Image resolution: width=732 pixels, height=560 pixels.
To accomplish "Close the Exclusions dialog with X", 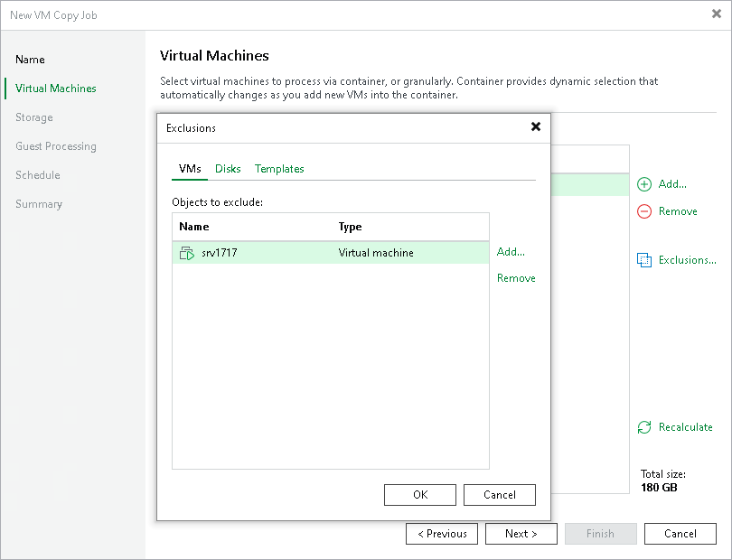I will 536,126.
